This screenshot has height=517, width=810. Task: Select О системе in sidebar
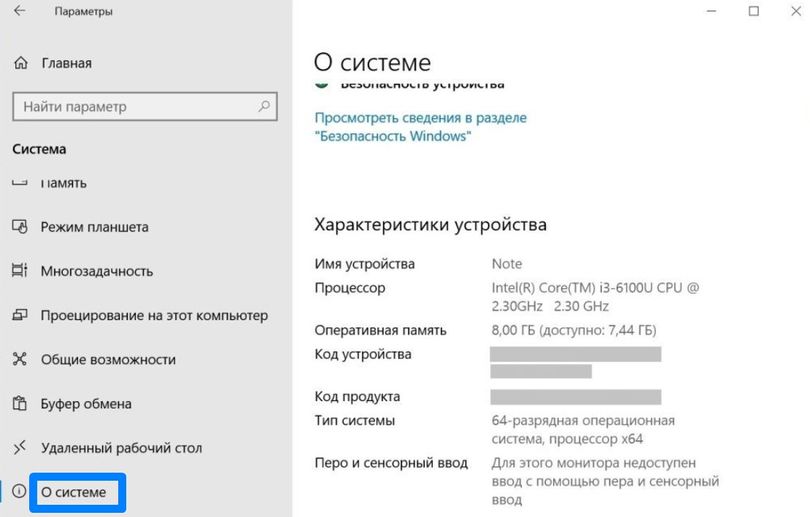pyautogui.click(x=73, y=492)
